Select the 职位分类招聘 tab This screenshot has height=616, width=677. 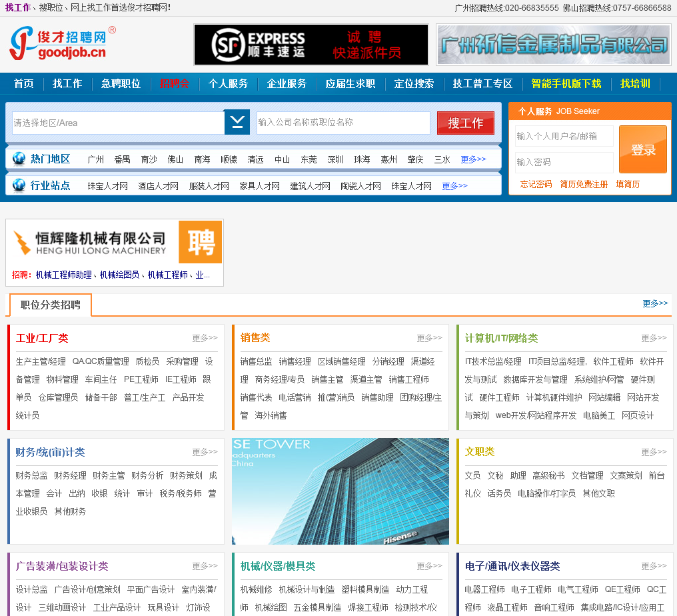click(x=50, y=305)
